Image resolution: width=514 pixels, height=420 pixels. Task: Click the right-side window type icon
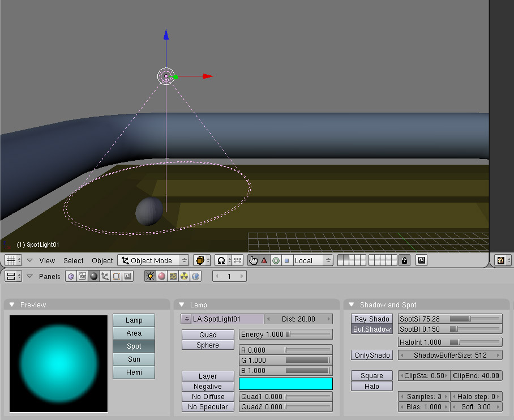[503, 260]
